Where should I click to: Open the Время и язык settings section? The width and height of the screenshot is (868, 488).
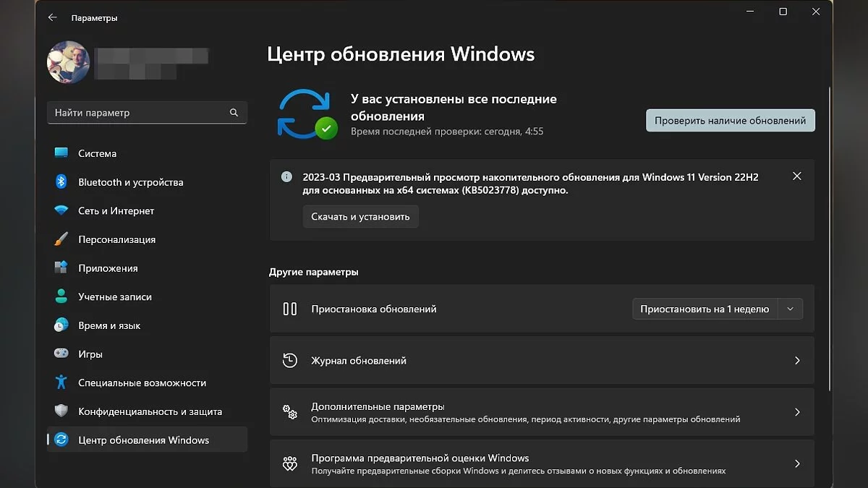coord(109,325)
